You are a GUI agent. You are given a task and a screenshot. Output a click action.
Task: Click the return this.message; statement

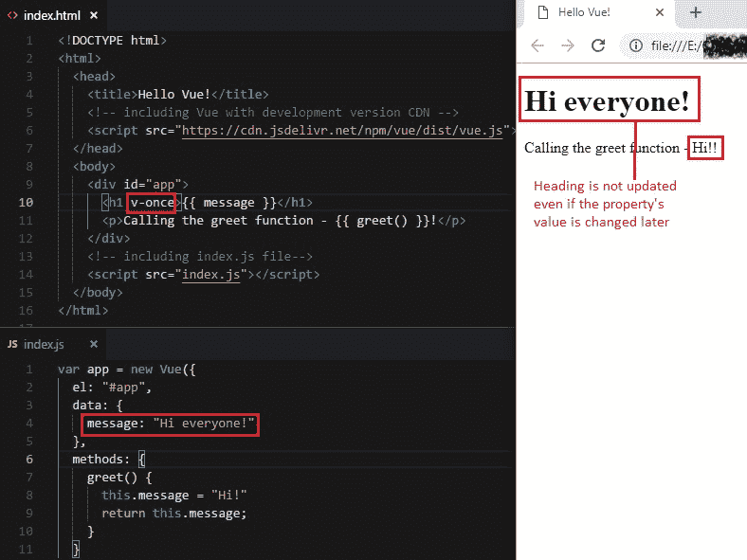click(173, 514)
